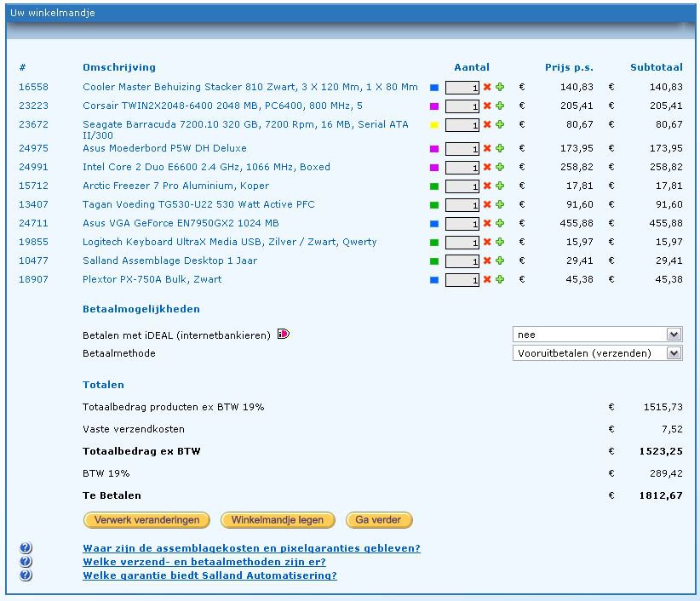This screenshot has height=601, width=700.
Task: Click the Aantal column header
Action: (472, 67)
